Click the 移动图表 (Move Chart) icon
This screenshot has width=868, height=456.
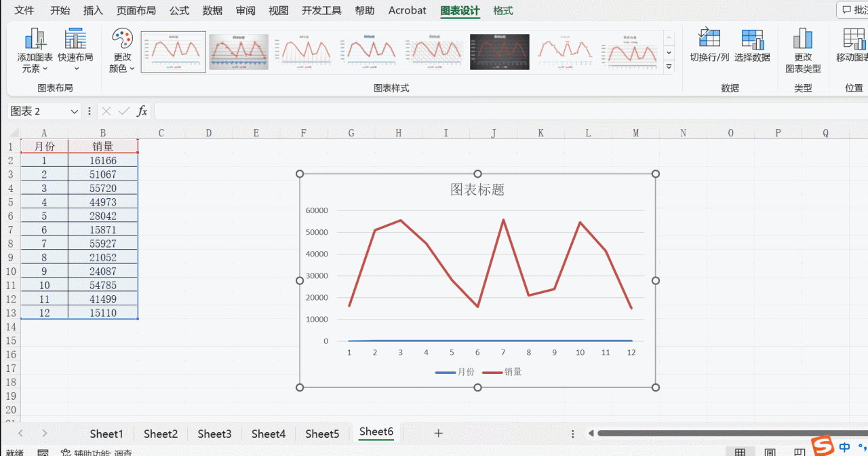[x=854, y=38]
